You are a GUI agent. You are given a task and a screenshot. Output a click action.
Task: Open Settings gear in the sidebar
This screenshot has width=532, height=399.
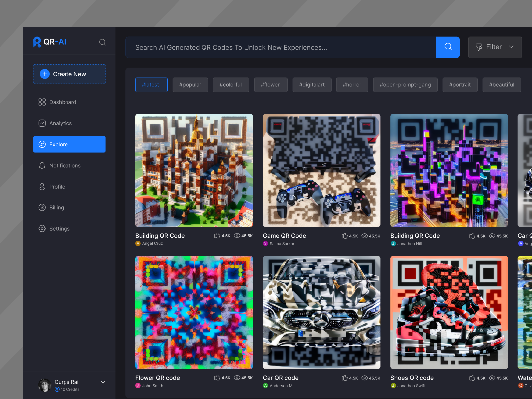coord(59,229)
